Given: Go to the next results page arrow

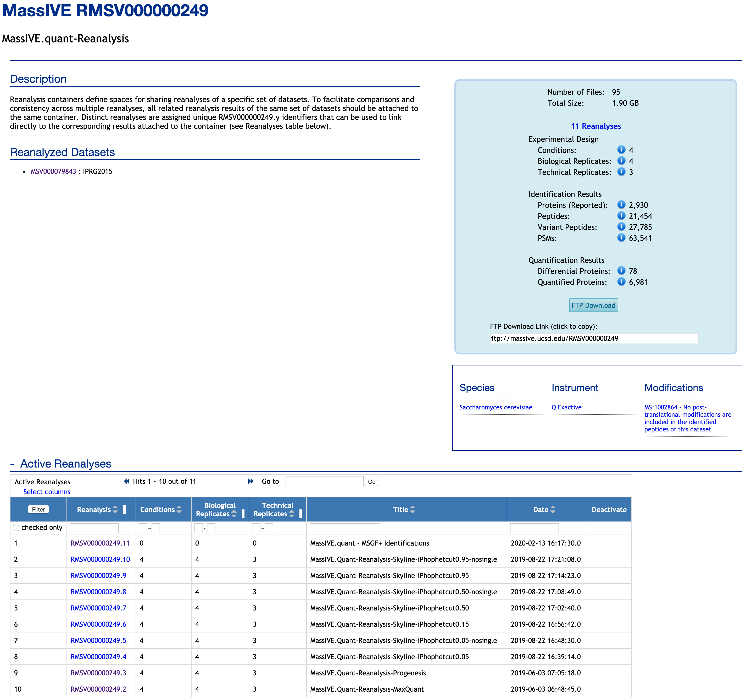Looking at the screenshot, I should pos(251,481).
